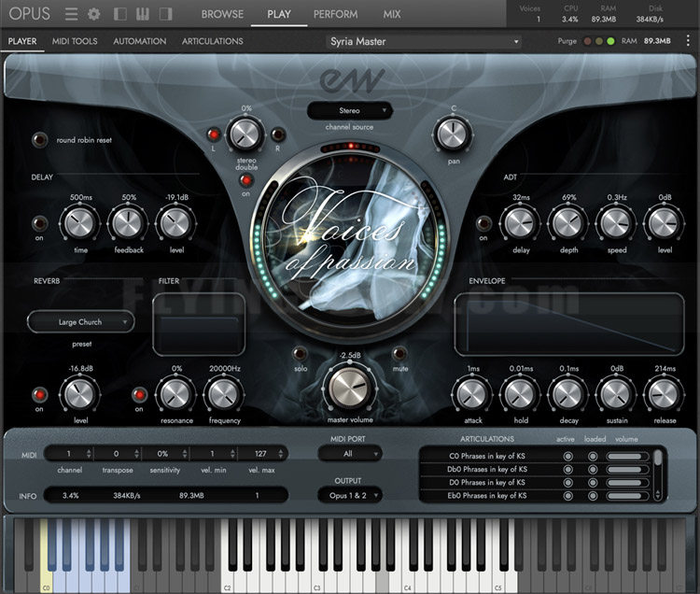Click the reverb level knob

[x=80, y=394]
